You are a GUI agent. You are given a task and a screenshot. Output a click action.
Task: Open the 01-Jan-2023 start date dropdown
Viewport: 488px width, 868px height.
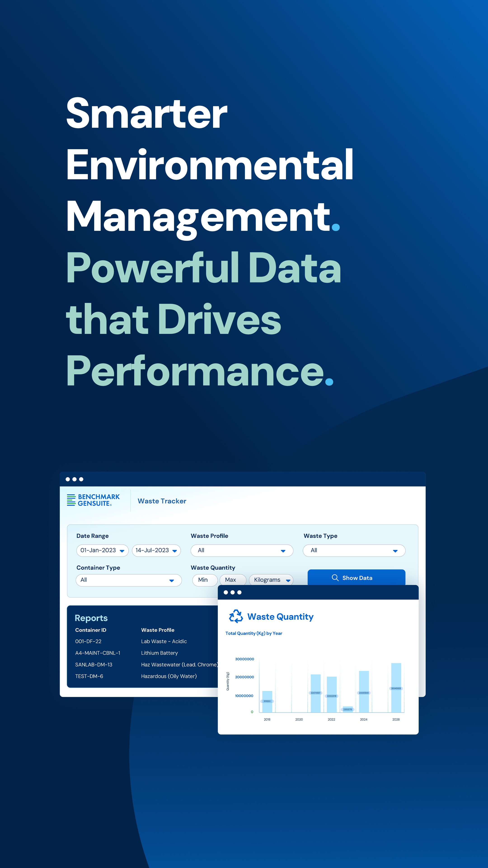(102, 550)
